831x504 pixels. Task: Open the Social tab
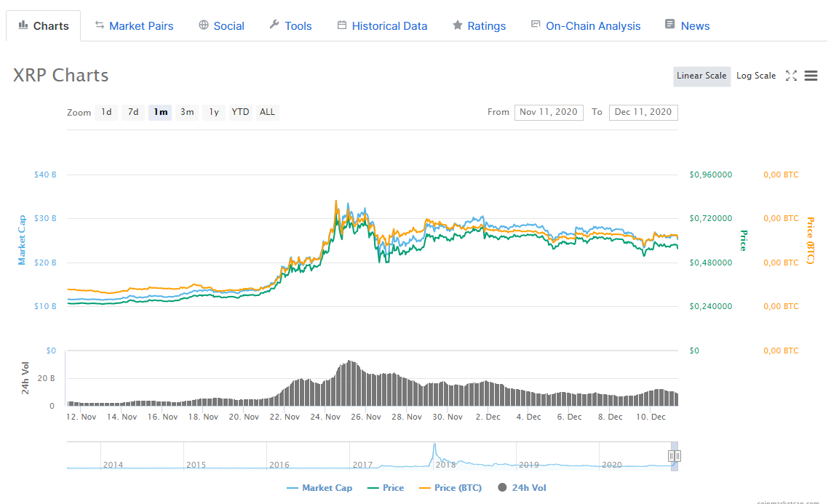221,26
